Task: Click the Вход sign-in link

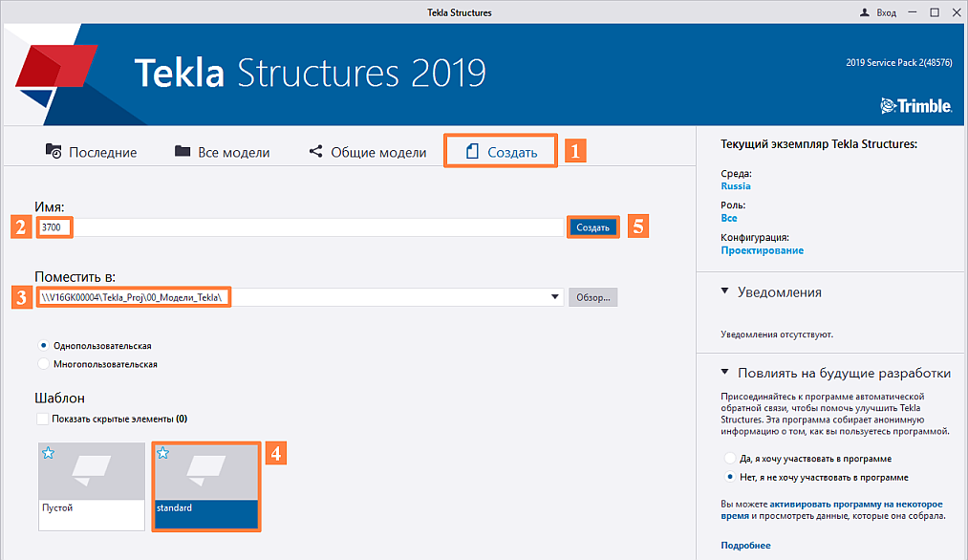Action: [887, 12]
